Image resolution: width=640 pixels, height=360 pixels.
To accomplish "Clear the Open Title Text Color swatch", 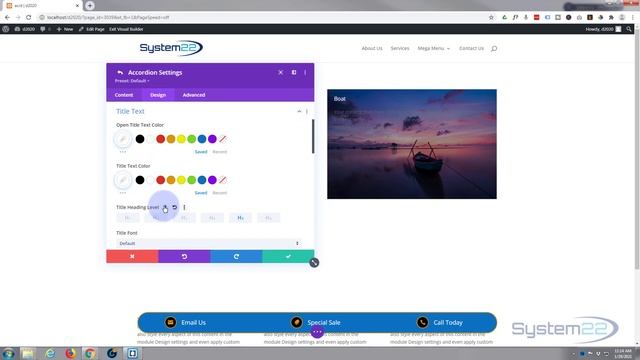I will click(222, 139).
